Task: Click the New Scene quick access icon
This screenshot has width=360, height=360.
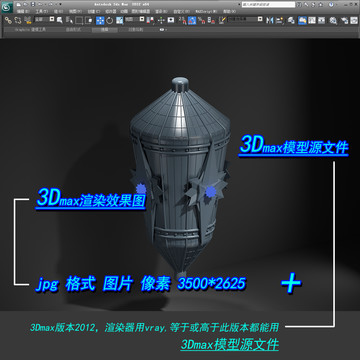Action: click(x=19, y=4)
